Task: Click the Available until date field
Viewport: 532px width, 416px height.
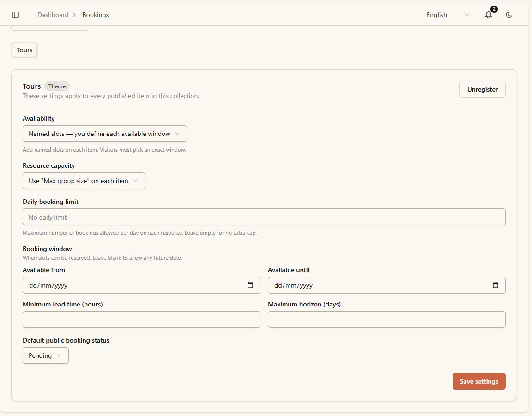Action: click(x=387, y=285)
